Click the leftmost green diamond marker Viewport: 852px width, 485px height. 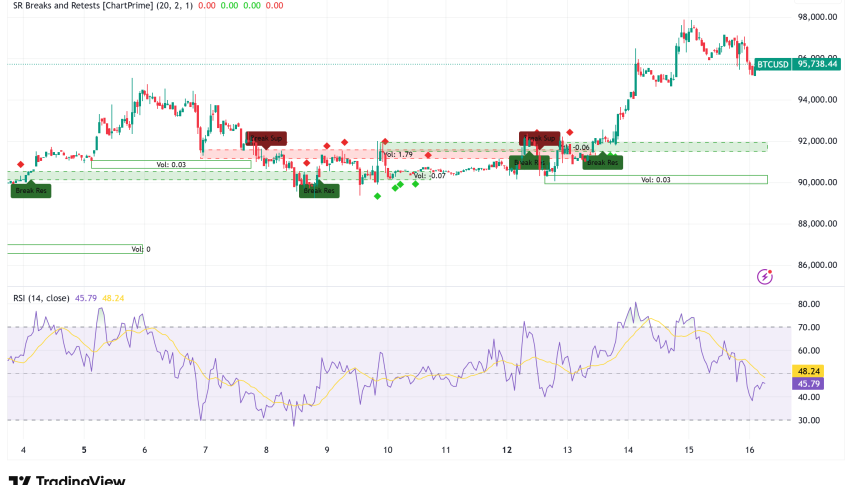pyautogui.click(x=377, y=196)
